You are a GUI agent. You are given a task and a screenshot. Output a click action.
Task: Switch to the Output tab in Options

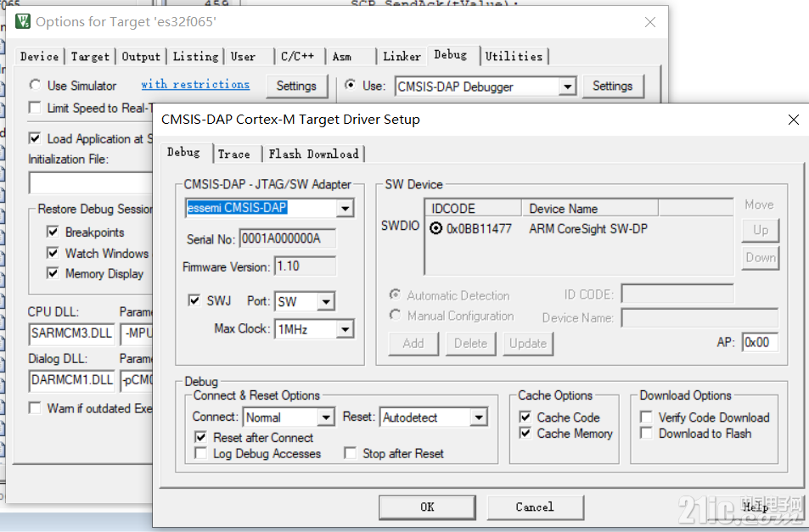point(141,57)
